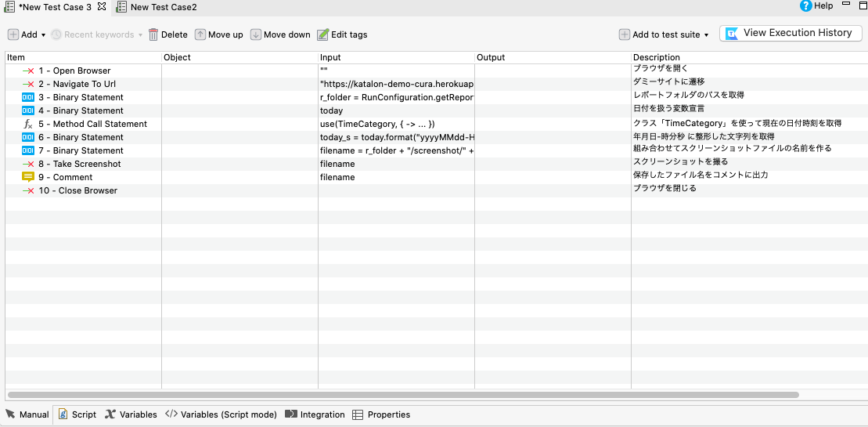Click the Move up arrow icon
The image size is (868, 427).
coord(200,34)
